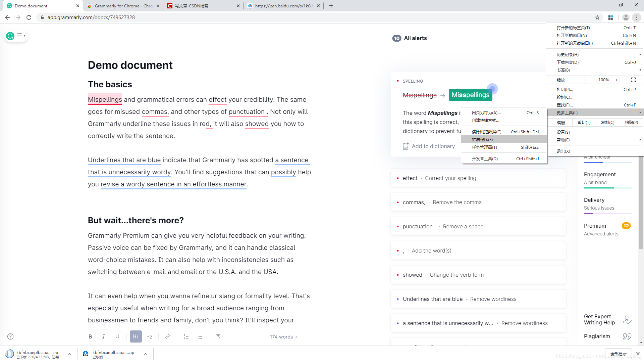
Task: Close the Demo document tab
Action: tap(78, 6)
